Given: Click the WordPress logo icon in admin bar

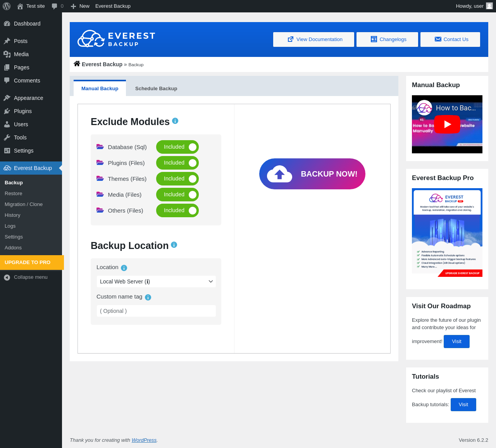Looking at the screenshot, I should coord(7,6).
